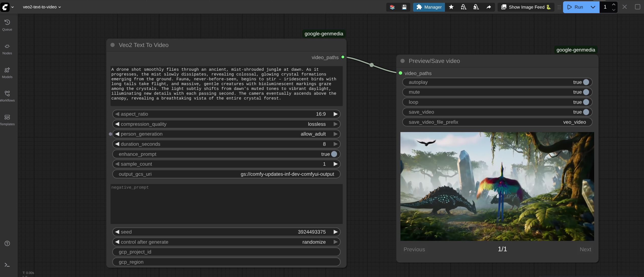
Task: Open the Run options dropdown chevron
Action: [593, 7]
